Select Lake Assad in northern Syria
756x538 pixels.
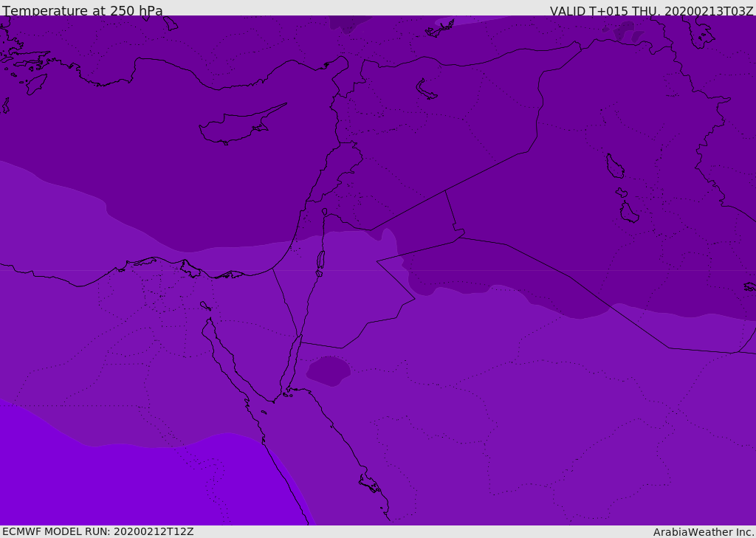coord(426,89)
